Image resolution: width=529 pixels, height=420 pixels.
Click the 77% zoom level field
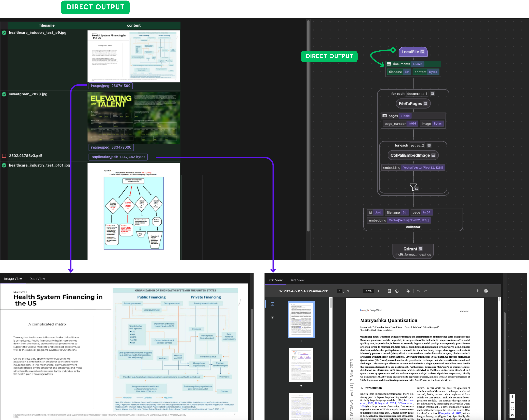[x=368, y=291]
